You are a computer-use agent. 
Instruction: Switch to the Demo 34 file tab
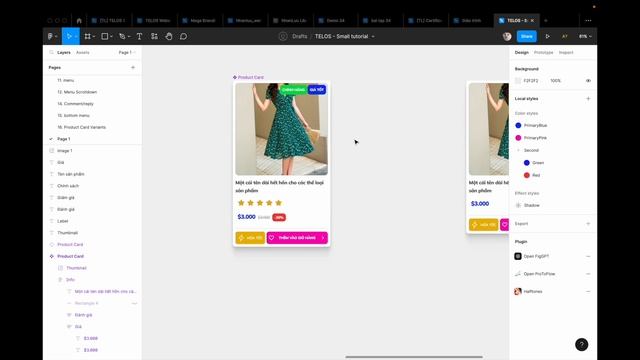coord(336,20)
